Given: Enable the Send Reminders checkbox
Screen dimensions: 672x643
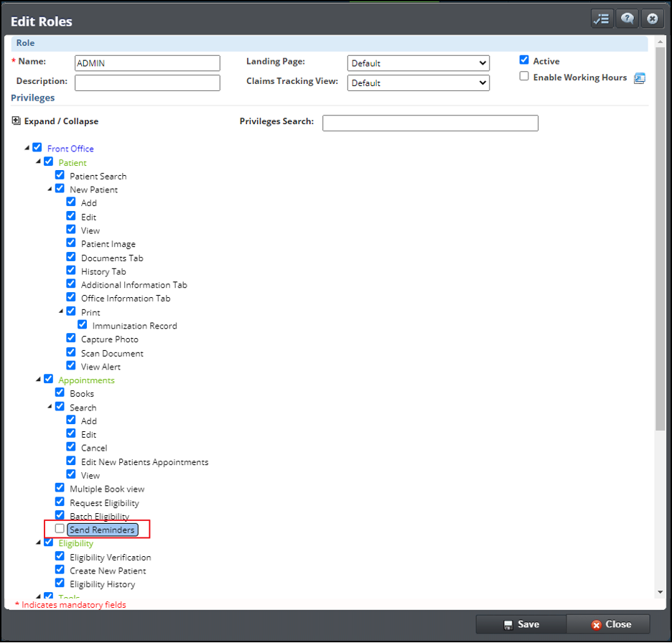Looking at the screenshot, I should (x=60, y=529).
